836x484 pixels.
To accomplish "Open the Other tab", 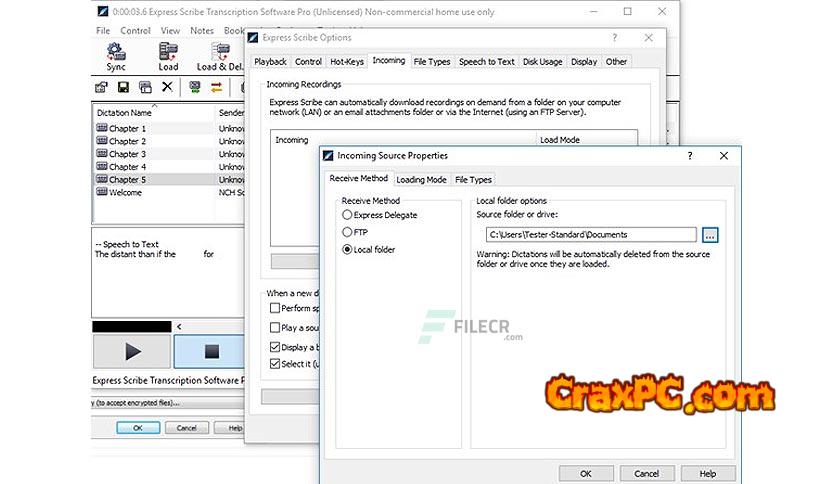I will 616,62.
